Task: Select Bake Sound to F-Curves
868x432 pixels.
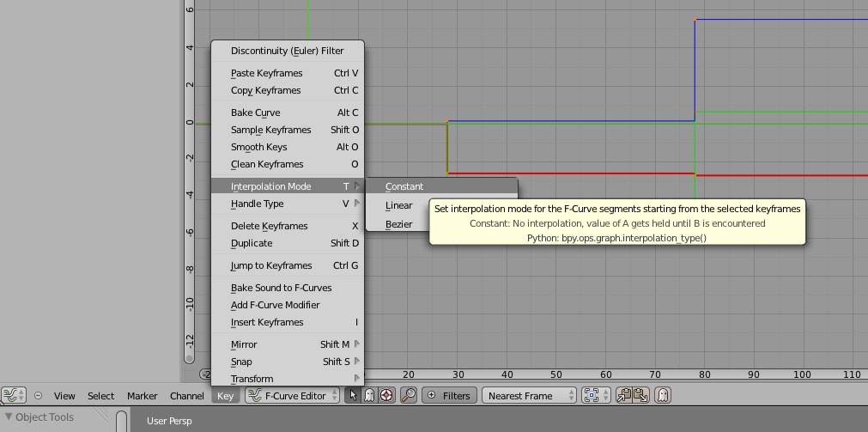Action: click(288, 288)
